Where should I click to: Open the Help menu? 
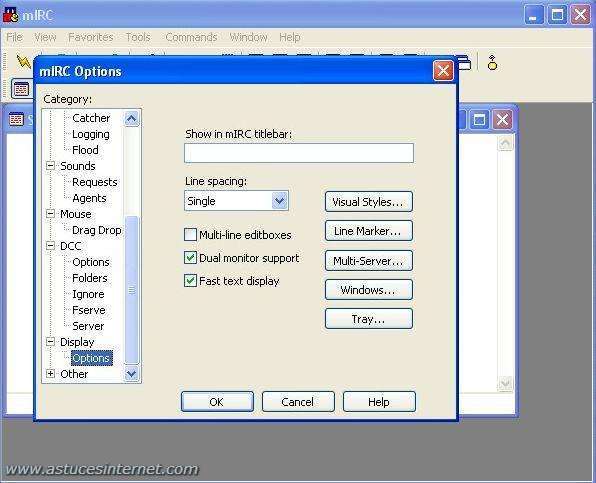[x=290, y=37]
